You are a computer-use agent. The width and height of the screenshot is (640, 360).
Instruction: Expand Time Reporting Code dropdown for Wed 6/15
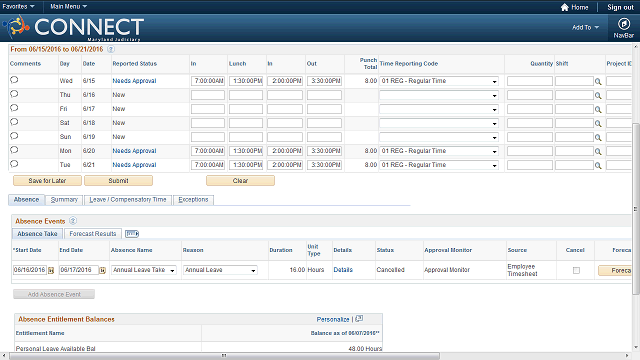439,81
